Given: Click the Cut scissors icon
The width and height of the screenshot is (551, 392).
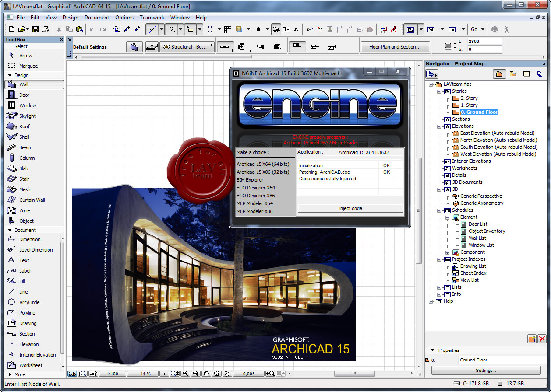Looking at the screenshot, I should click(x=59, y=29).
